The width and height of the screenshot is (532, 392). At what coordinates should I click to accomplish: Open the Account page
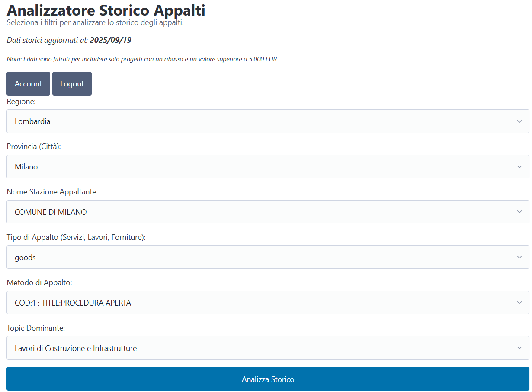point(28,83)
